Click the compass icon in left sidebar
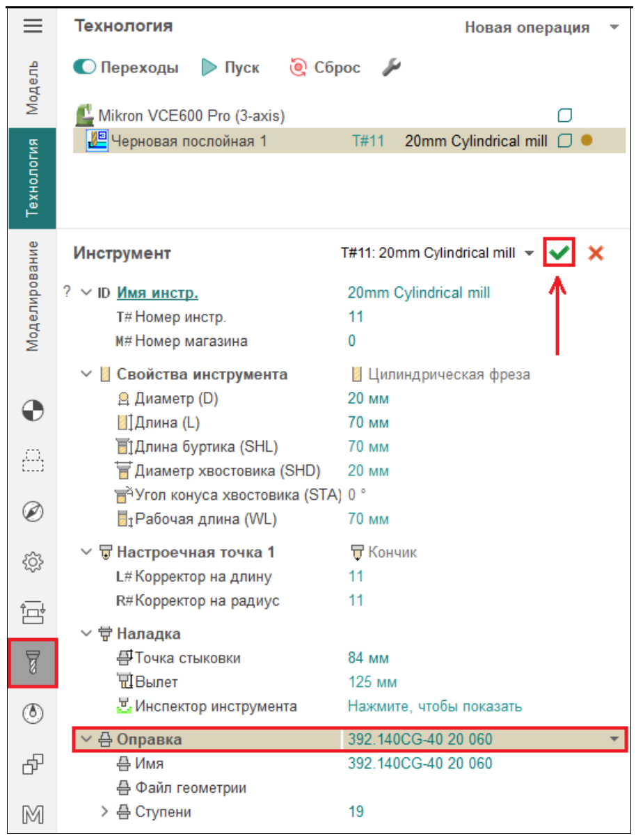This screenshot has width=636, height=840. click(x=33, y=512)
